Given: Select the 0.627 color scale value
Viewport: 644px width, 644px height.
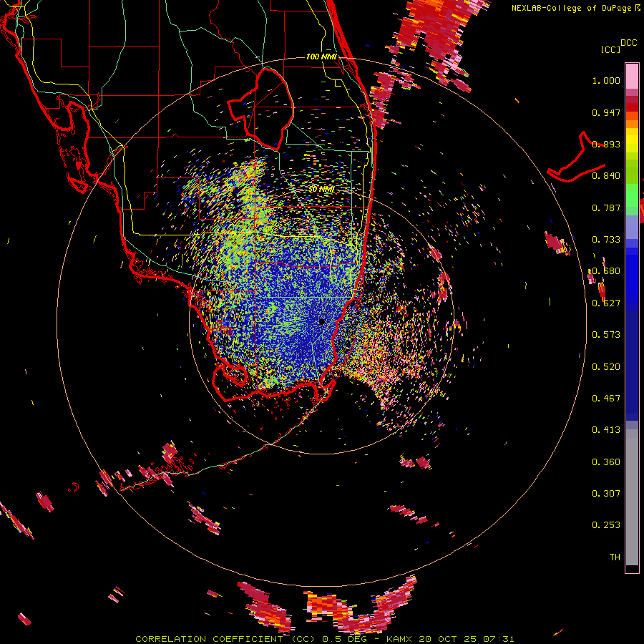Looking at the screenshot, I should click(606, 303).
